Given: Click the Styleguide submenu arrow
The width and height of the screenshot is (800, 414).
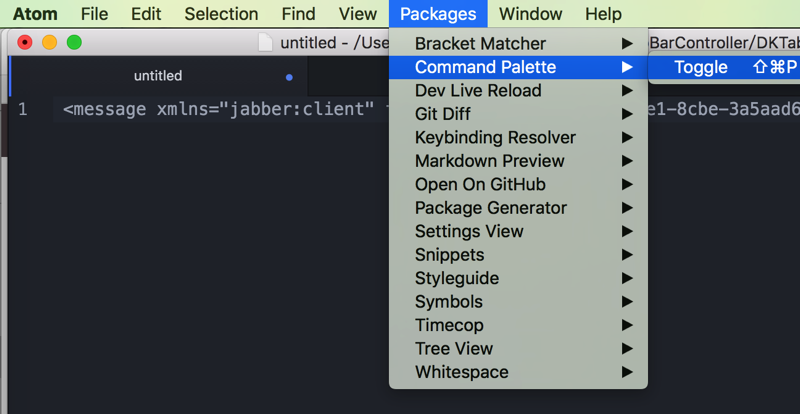Looking at the screenshot, I should [x=627, y=279].
